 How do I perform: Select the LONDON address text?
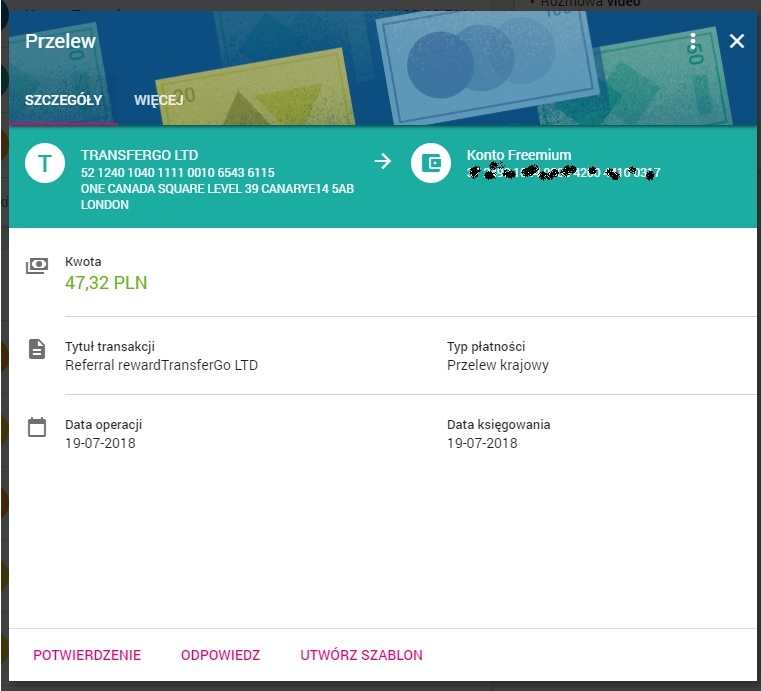(105, 205)
